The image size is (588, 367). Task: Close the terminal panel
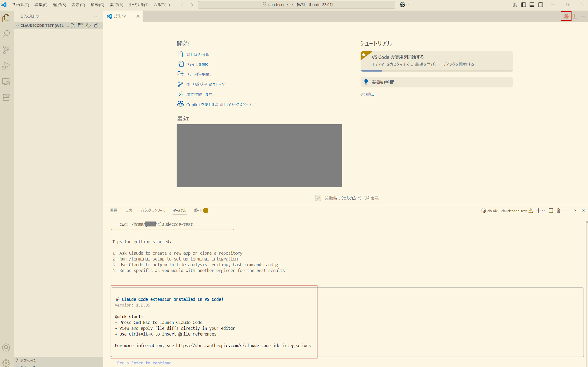pos(583,211)
